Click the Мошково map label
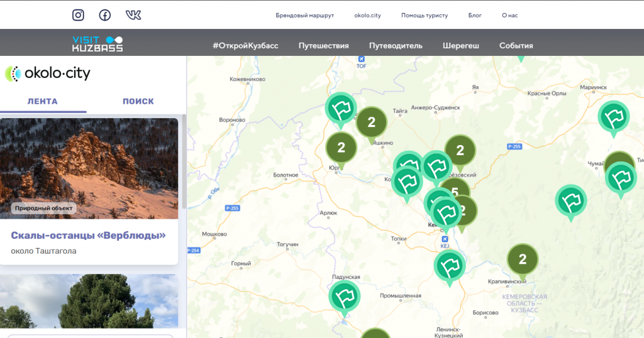 click(214, 234)
